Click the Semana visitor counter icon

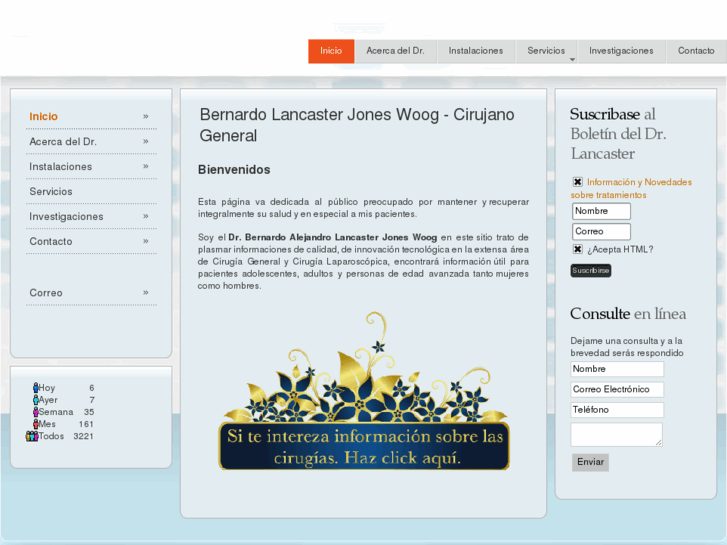point(35,411)
